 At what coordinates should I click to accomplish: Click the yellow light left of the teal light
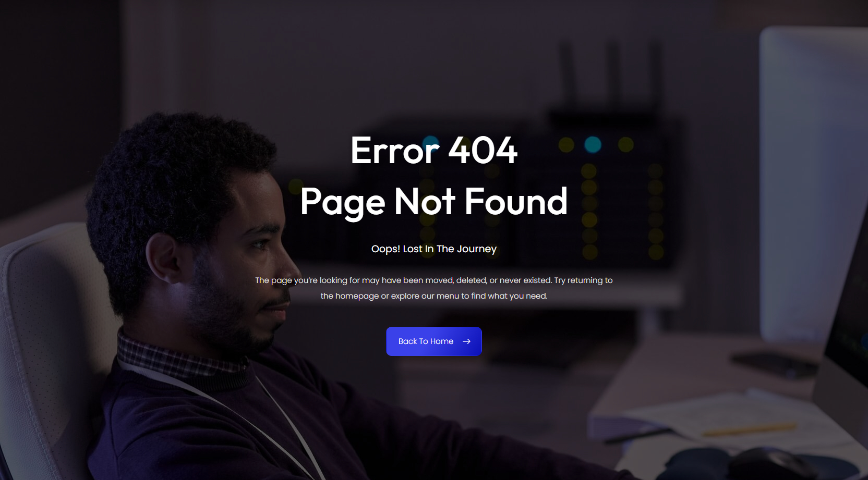[566, 144]
